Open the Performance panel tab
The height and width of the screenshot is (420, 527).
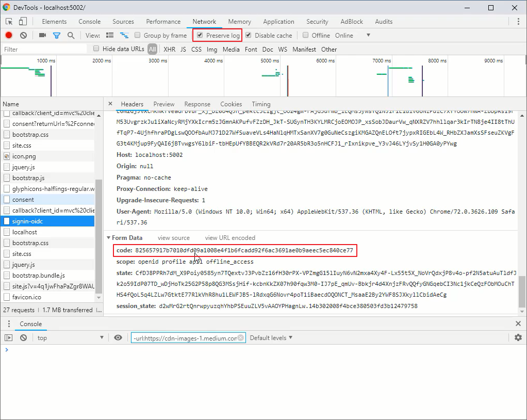[x=163, y=22]
